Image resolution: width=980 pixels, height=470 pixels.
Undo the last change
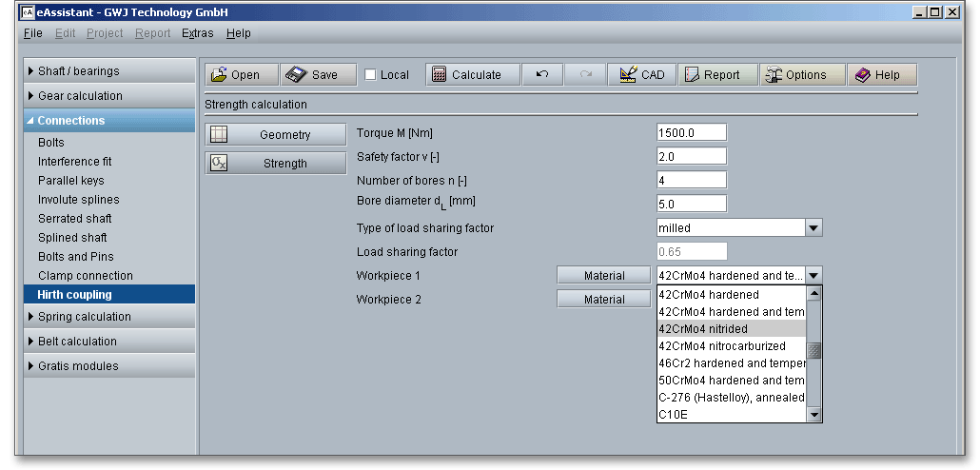[542, 75]
